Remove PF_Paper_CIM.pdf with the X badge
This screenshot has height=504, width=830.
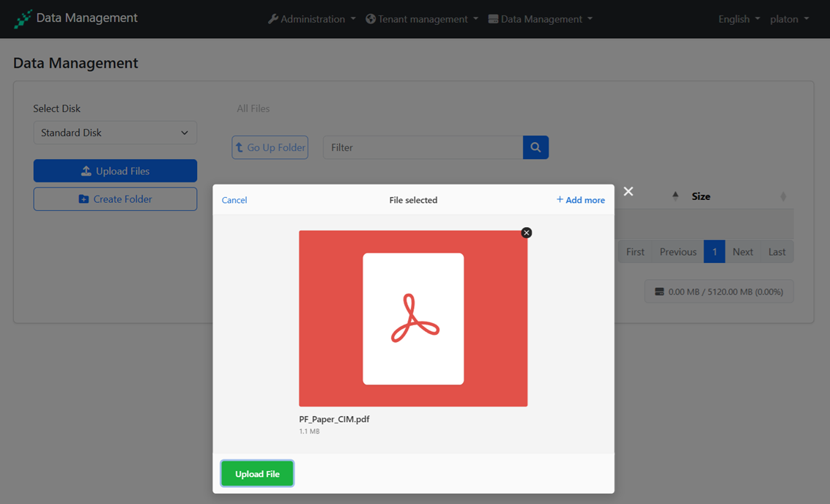pos(526,233)
